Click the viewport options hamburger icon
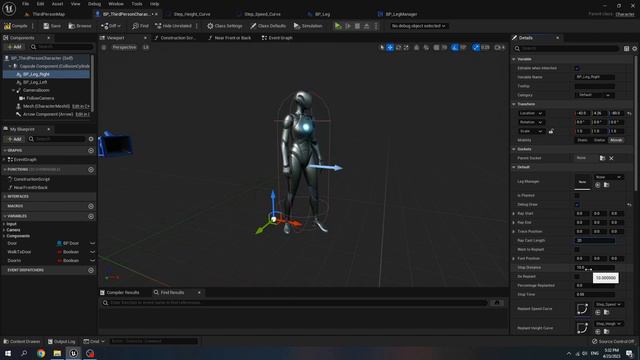 (x=104, y=47)
